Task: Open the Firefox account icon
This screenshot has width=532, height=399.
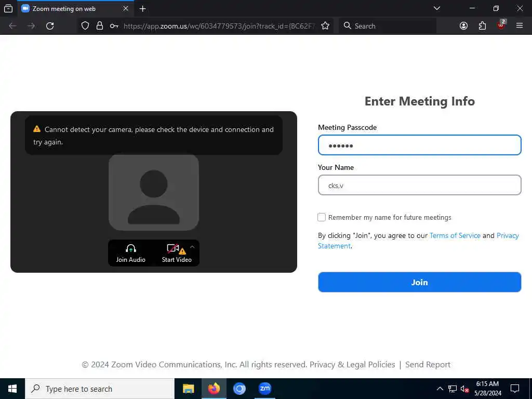Action: click(x=463, y=26)
